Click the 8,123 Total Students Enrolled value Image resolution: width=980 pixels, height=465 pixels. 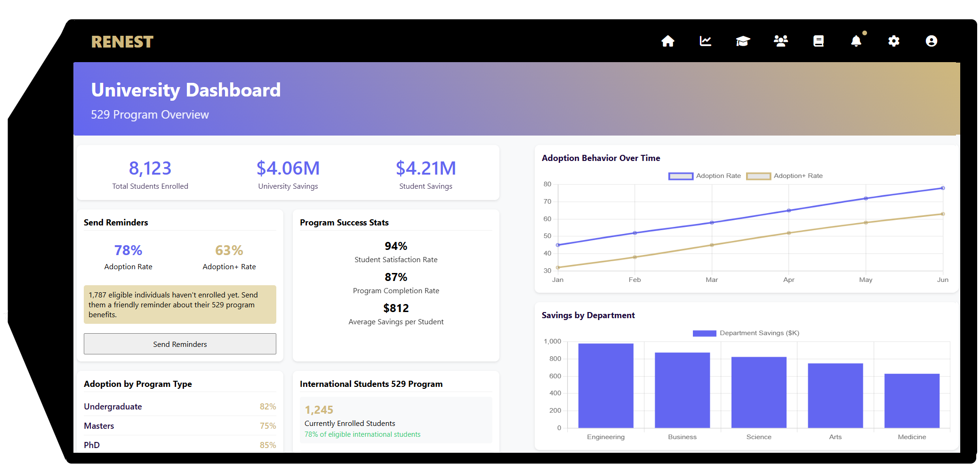coord(150,168)
